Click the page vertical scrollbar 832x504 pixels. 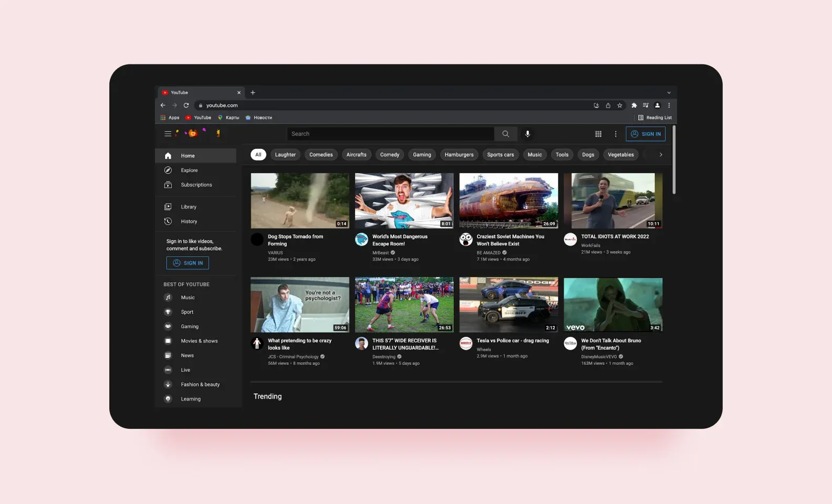pos(674,160)
